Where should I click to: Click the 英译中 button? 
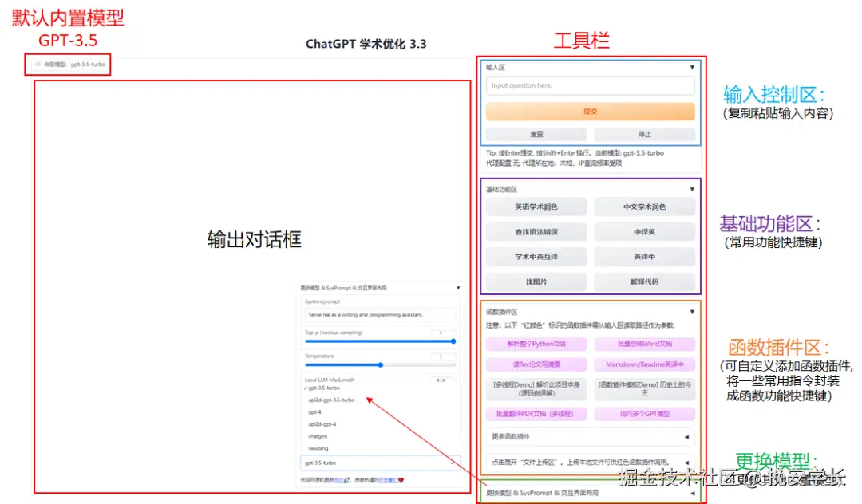tap(644, 257)
